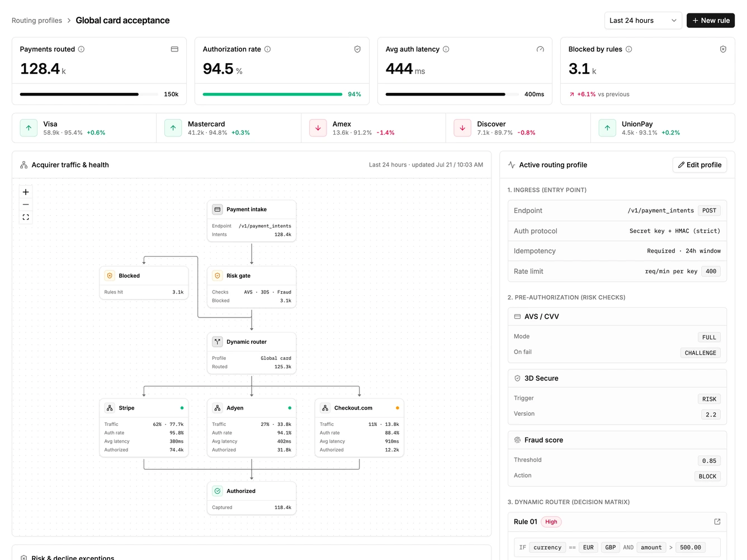Select the Checkout.com acquirer node

point(359,428)
